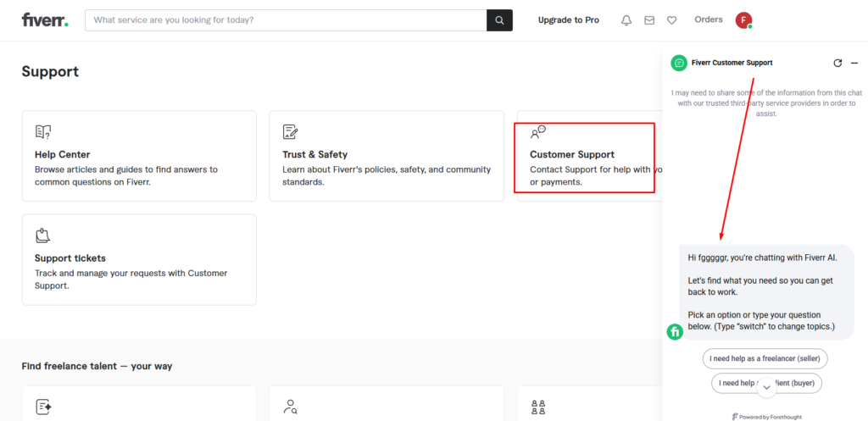The image size is (868, 421).
Task: Click the document sparkle icon under Find freelance talent
Action: [43, 407]
